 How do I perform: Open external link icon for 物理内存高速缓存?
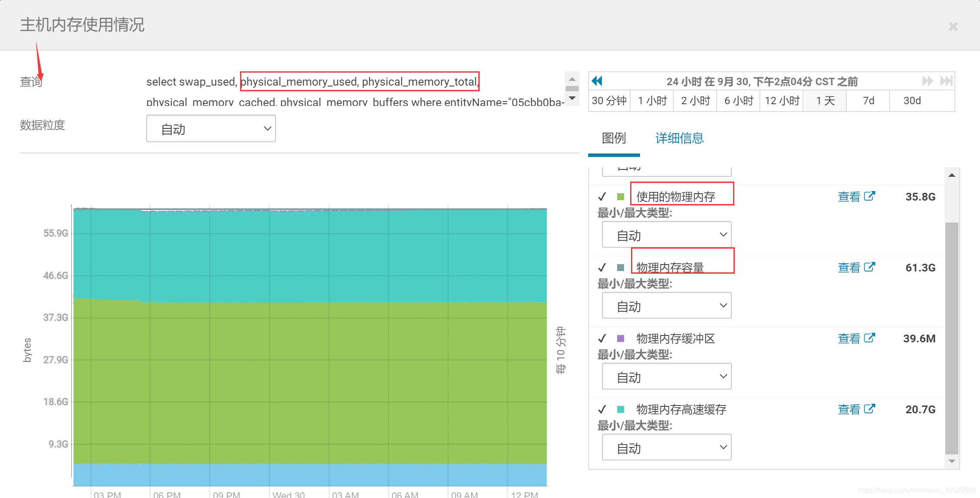pos(869,409)
